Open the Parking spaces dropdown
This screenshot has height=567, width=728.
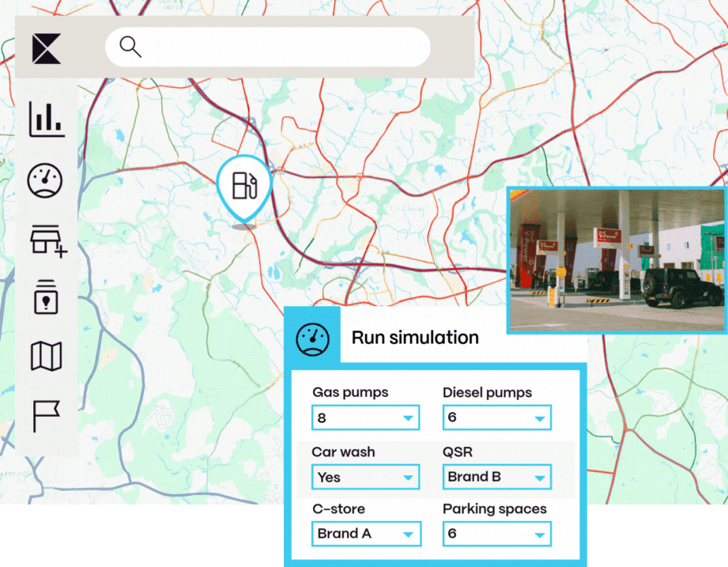tap(496, 534)
